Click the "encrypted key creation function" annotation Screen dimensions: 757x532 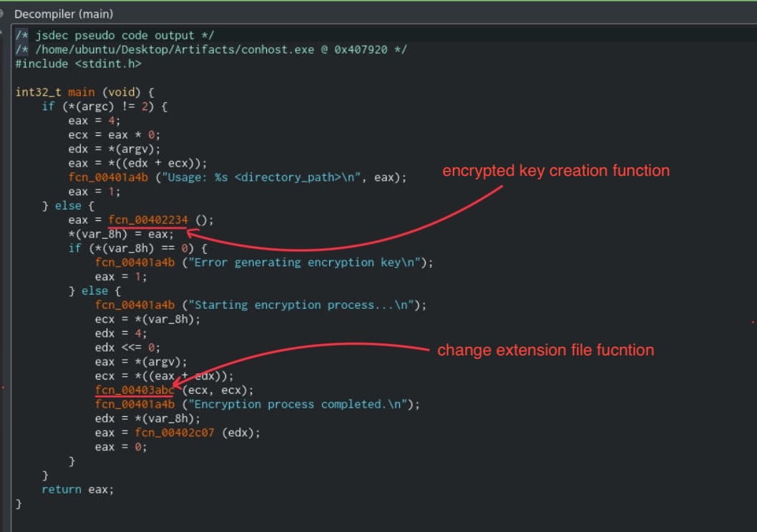coord(556,171)
